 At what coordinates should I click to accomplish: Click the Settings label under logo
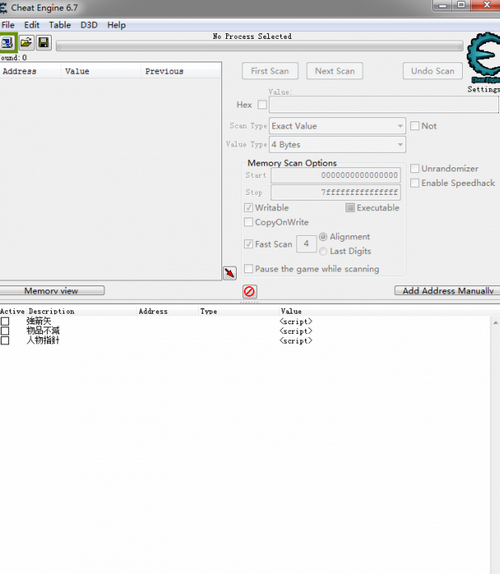484,89
